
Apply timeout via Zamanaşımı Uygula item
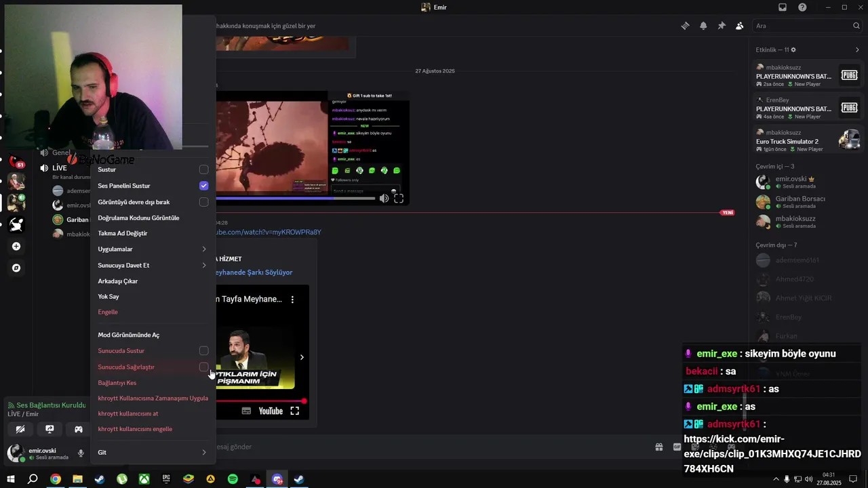tap(152, 399)
